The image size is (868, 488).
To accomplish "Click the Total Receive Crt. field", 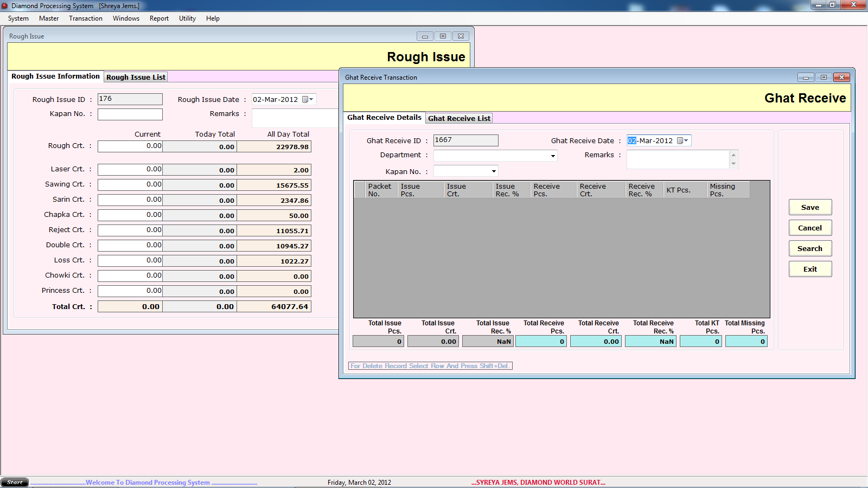I will [x=596, y=341].
